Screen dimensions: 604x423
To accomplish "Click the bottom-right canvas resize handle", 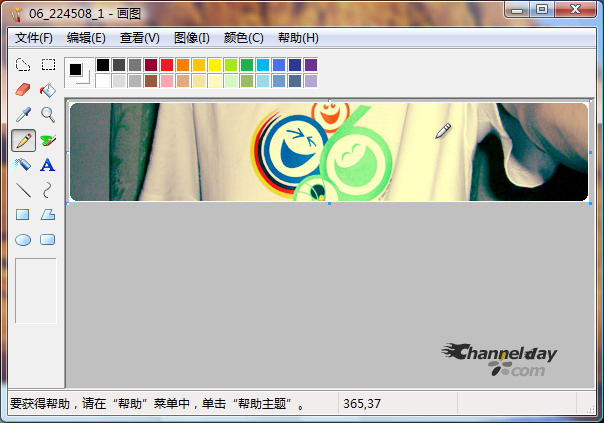I will pos(591,203).
